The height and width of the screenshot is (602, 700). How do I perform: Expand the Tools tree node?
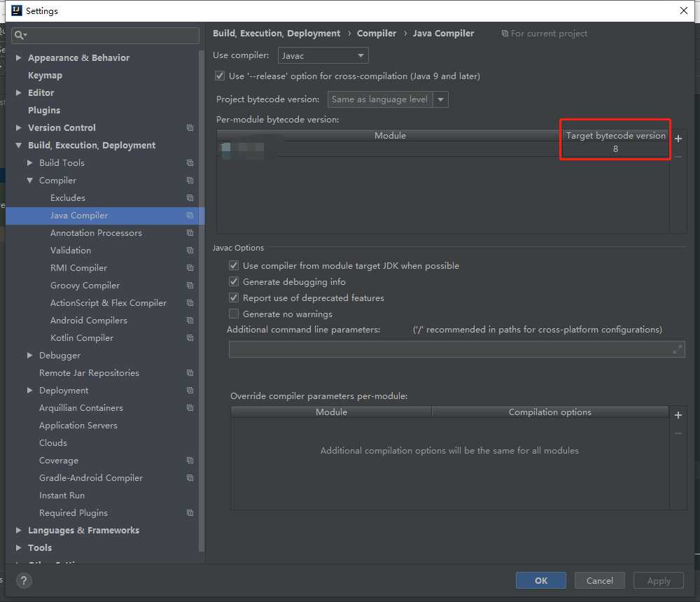pos(18,547)
